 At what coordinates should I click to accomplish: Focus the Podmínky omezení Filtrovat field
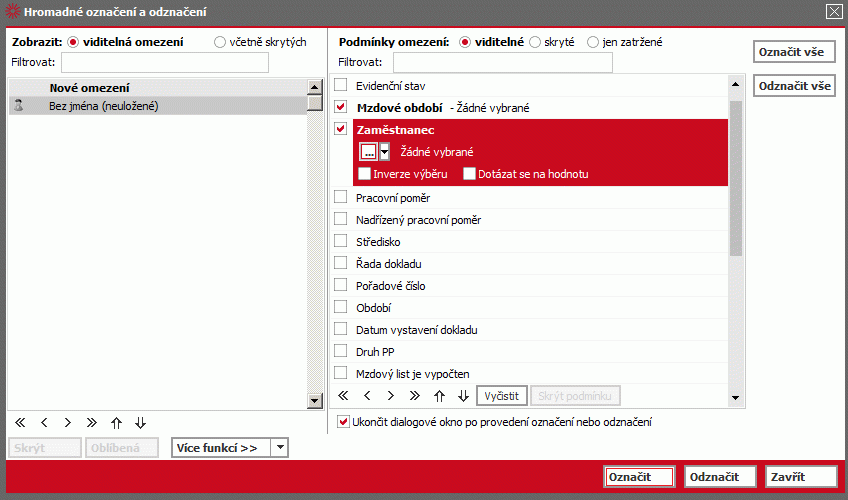[x=502, y=63]
